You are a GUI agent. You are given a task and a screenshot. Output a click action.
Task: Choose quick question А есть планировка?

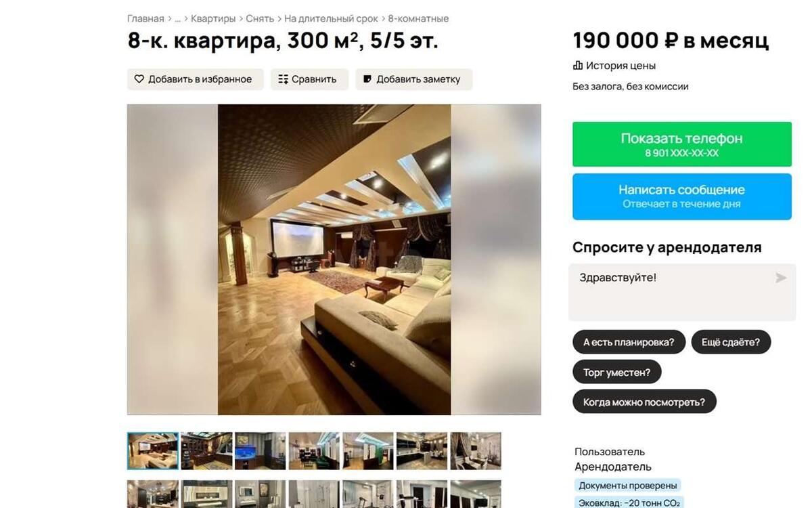629,342
